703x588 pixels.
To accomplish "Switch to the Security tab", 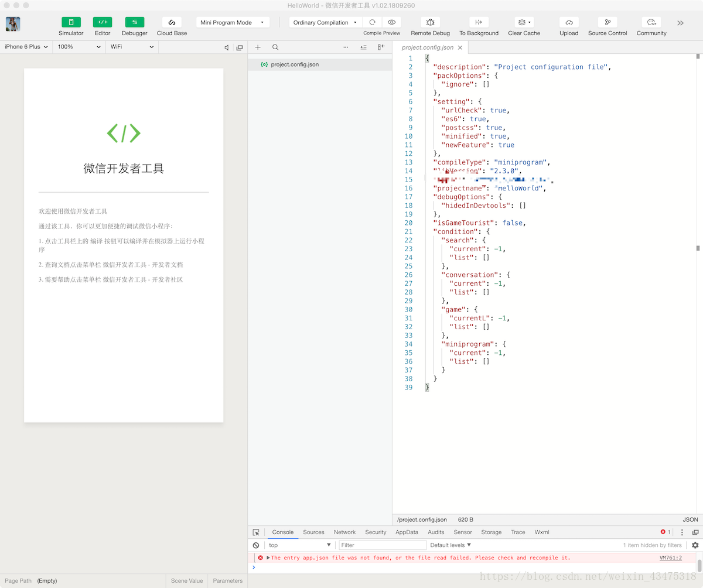I will tap(376, 532).
